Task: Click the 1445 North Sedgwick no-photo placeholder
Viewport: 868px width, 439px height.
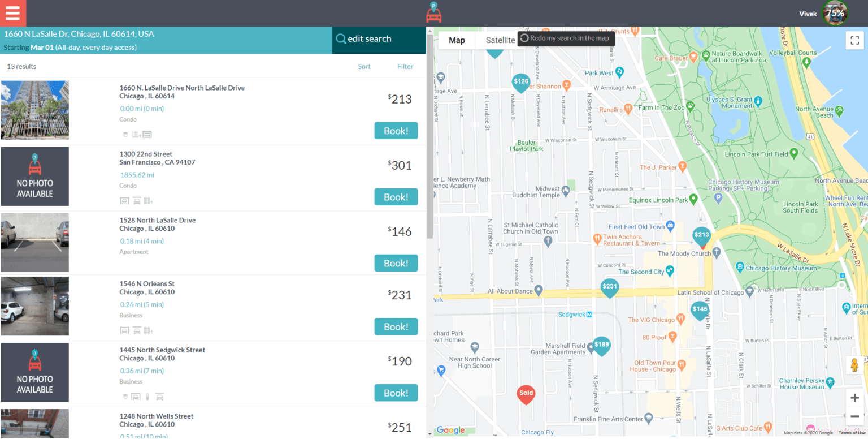Action: coord(34,372)
